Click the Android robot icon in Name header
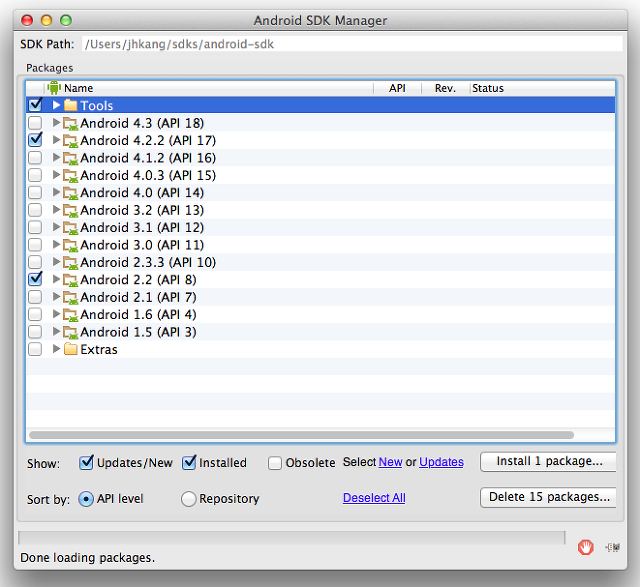This screenshot has height=587, width=640. 54,88
